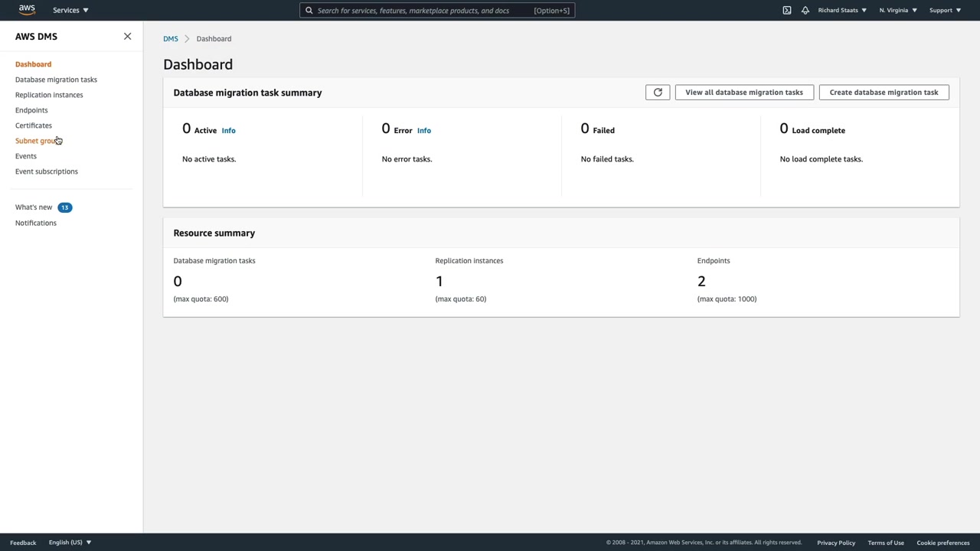Screen dimensions: 980x551
Task: Click Create database migration task button
Action: point(884,93)
